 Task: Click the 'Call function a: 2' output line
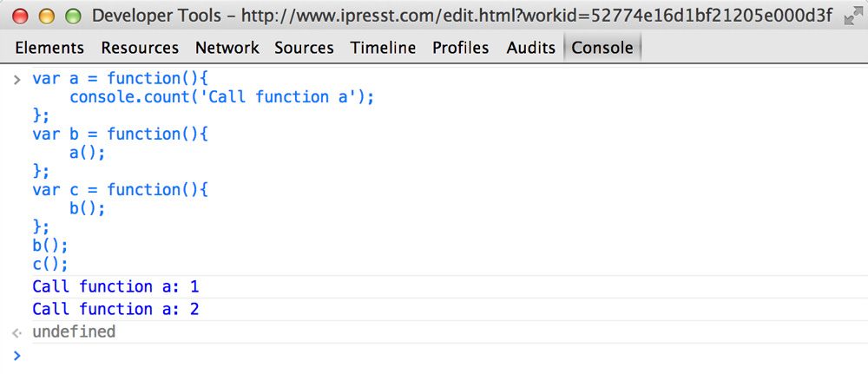pyautogui.click(x=115, y=310)
